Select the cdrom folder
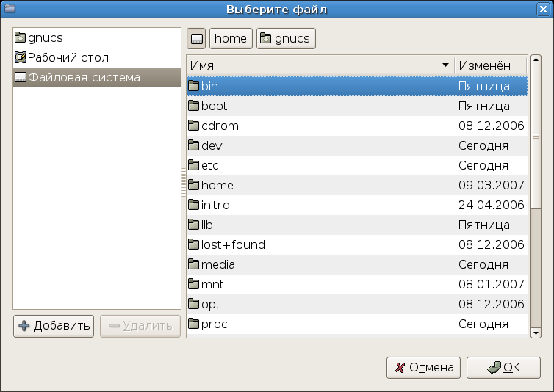This screenshot has height=392, width=554. (220, 126)
